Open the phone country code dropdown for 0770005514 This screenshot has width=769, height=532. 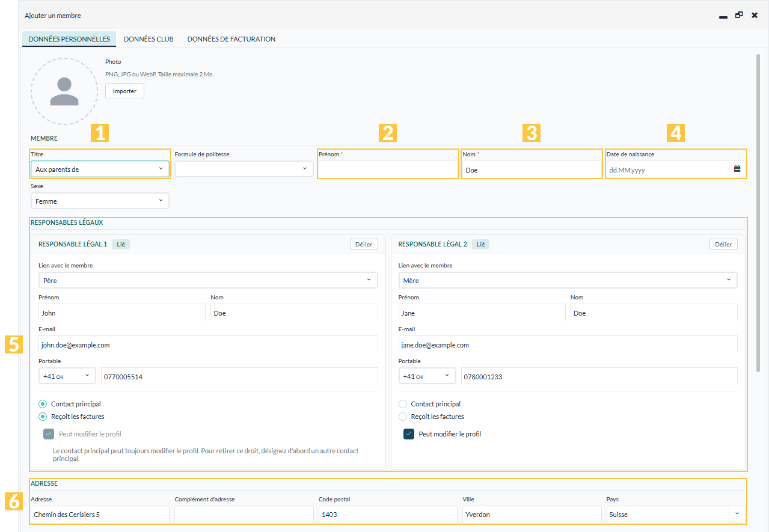point(67,376)
